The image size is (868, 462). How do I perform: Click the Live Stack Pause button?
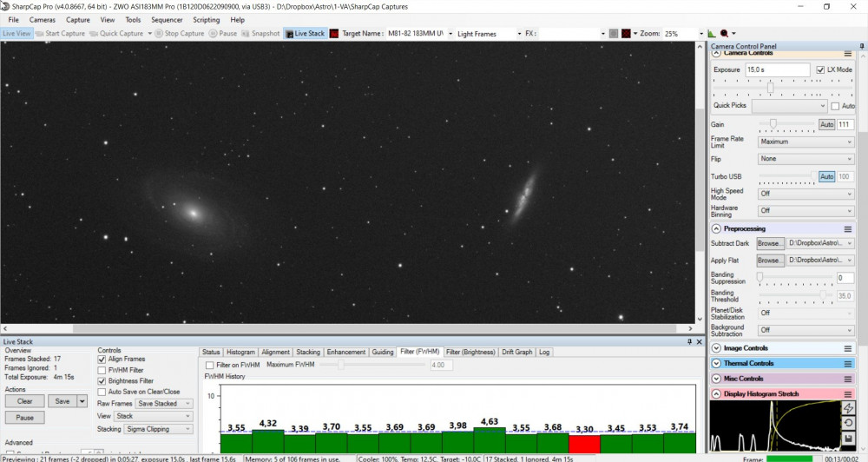pos(25,418)
